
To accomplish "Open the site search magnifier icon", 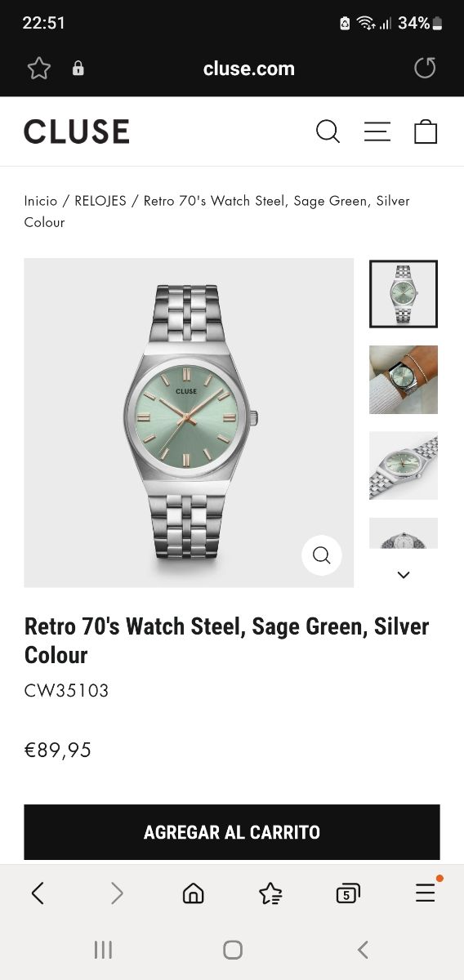I will click(x=328, y=131).
